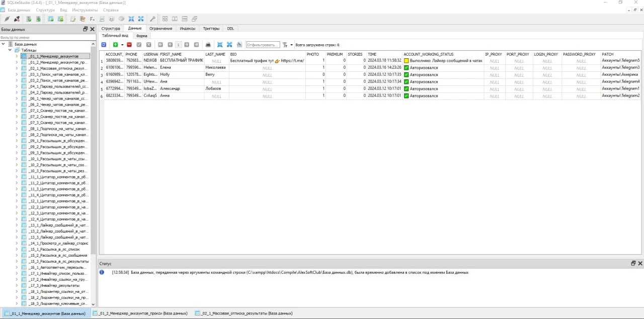The height and width of the screenshot is (319, 644).
Task: Switch to the Индексы tab
Action: pos(188,29)
